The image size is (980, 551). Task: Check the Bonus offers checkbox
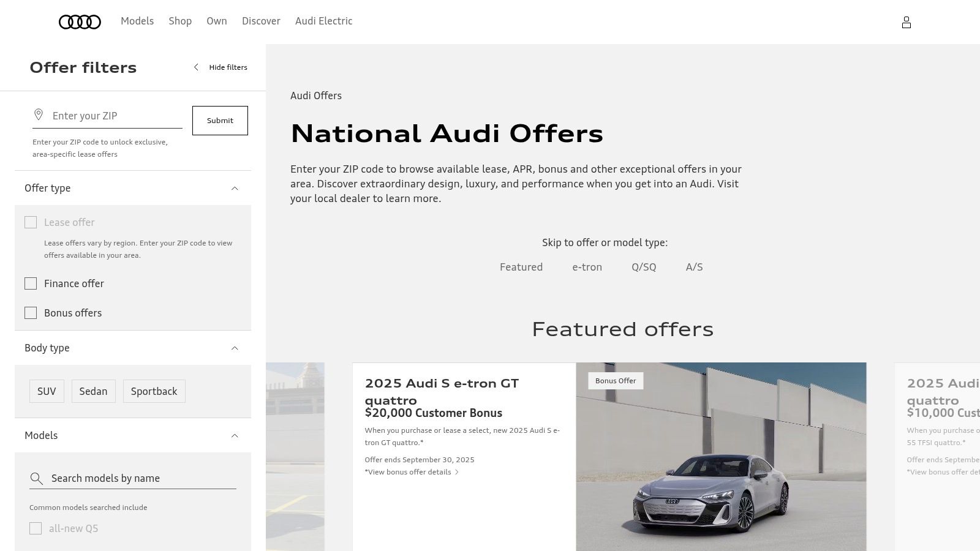(31, 313)
